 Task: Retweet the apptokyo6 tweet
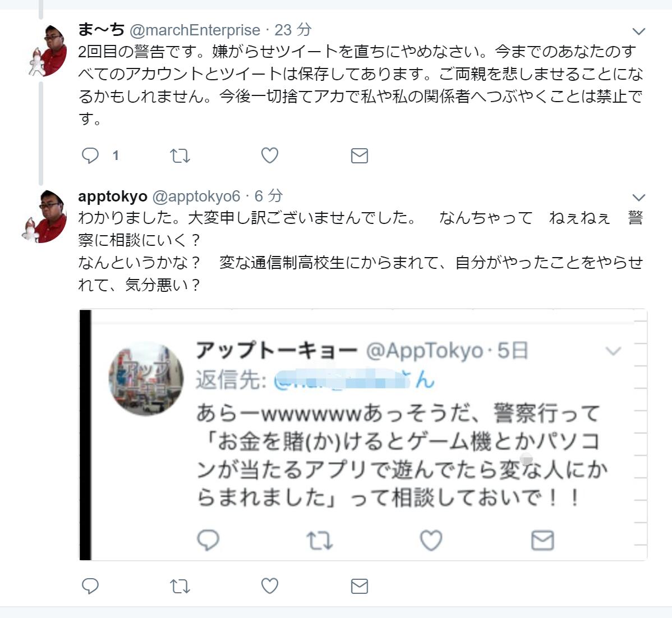pyautogui.click(x=180, y=586)
